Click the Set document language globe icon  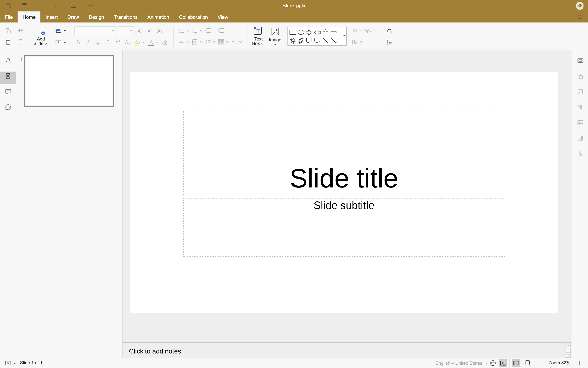(x=493, y=363)
